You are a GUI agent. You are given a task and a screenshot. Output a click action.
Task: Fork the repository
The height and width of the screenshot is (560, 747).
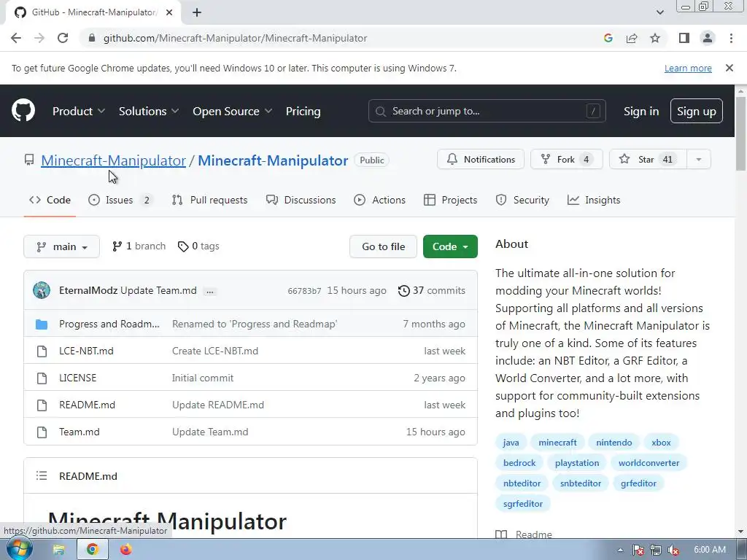[x=566, y=160]
